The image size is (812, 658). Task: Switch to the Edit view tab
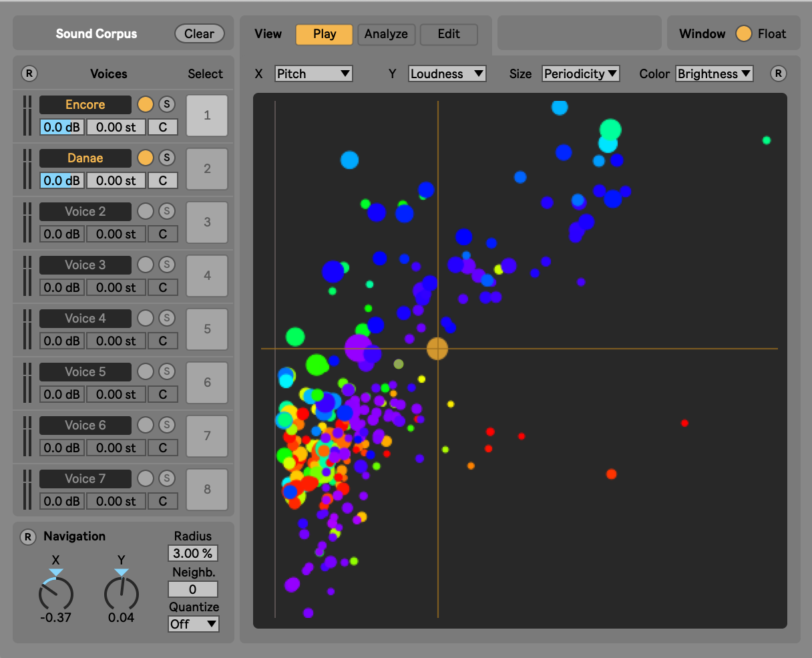tap(449, 34)
